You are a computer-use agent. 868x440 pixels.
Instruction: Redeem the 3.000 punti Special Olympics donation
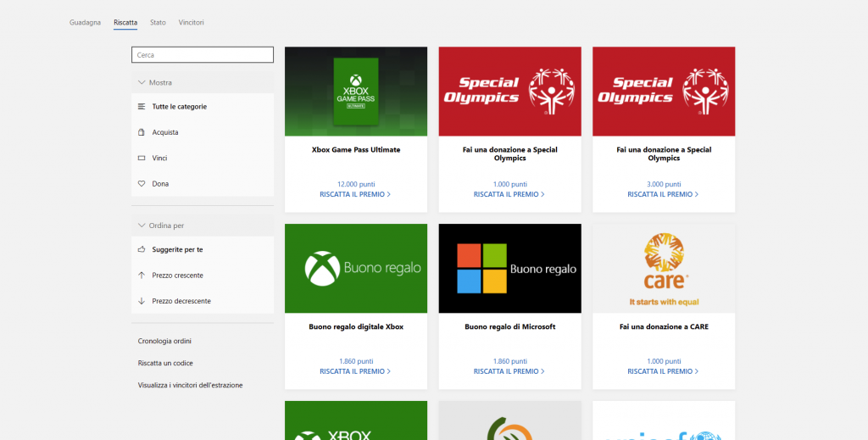(663, 194)
